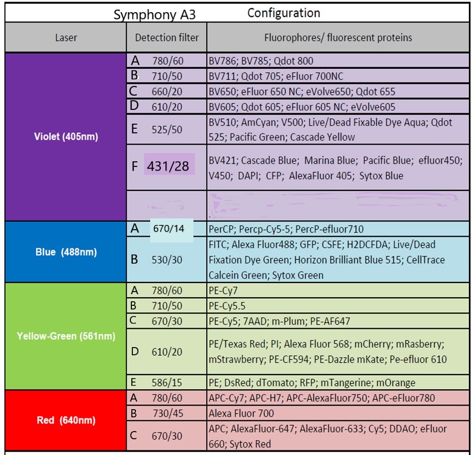
Task: Select the 'BV786; BV785; Qdot 800' cell
Action: [x=338, y=61]
